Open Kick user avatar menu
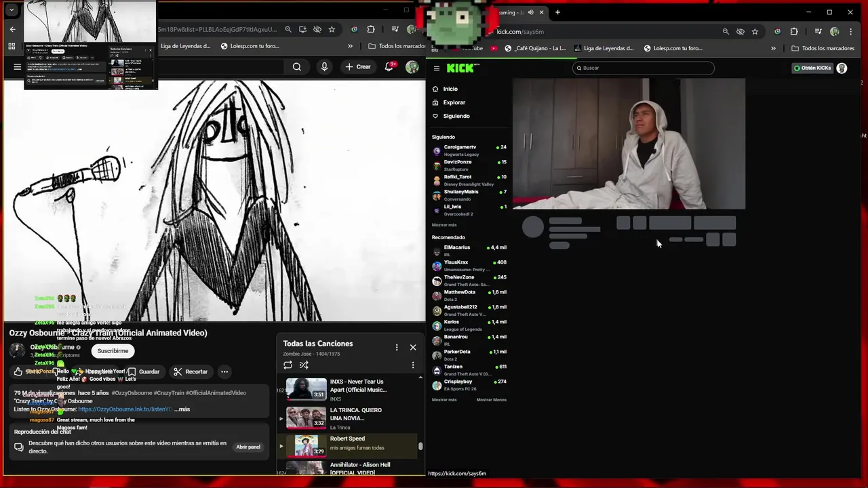The height and width of the screenshot is (488, 868). tap(842, 68)
